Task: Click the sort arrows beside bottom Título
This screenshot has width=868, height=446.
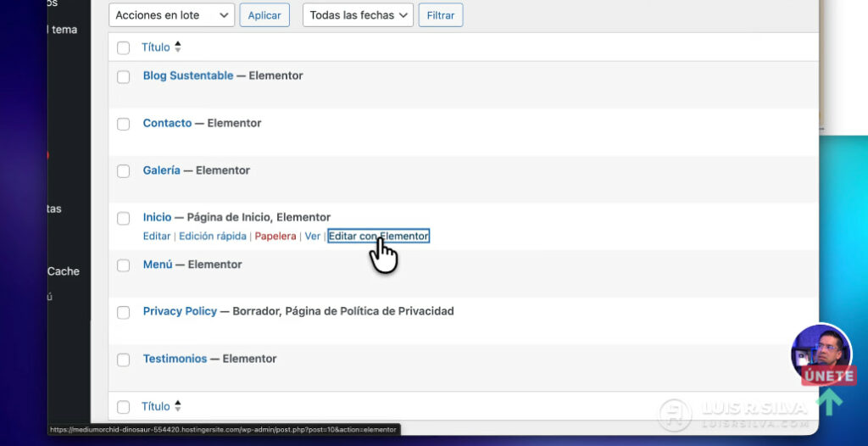Action: click(x=178, y=406)
